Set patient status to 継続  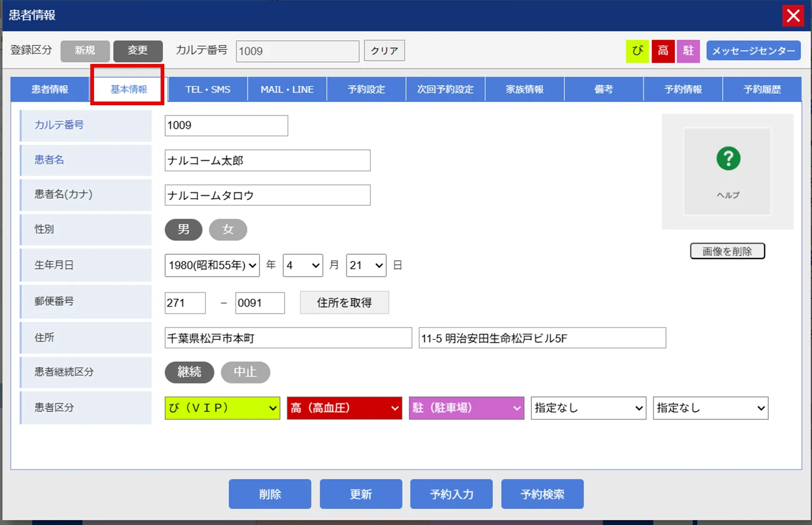(189, 372)
